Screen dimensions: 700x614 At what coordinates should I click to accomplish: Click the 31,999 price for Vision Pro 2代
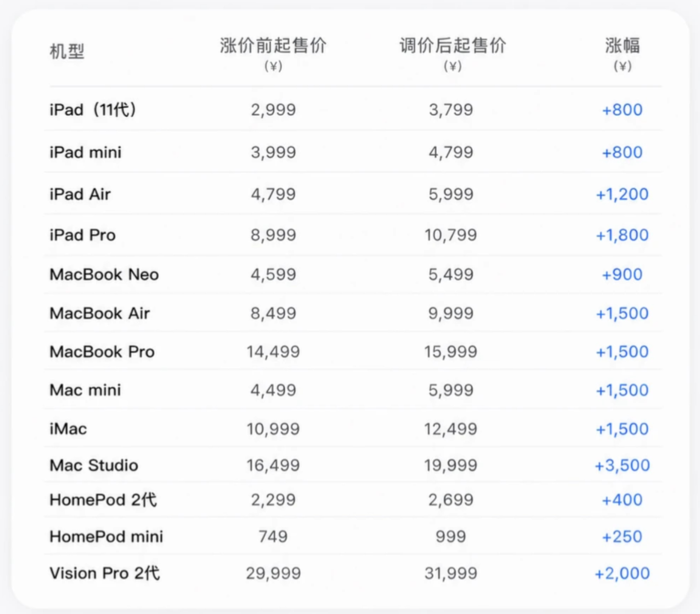click(451, 573)
